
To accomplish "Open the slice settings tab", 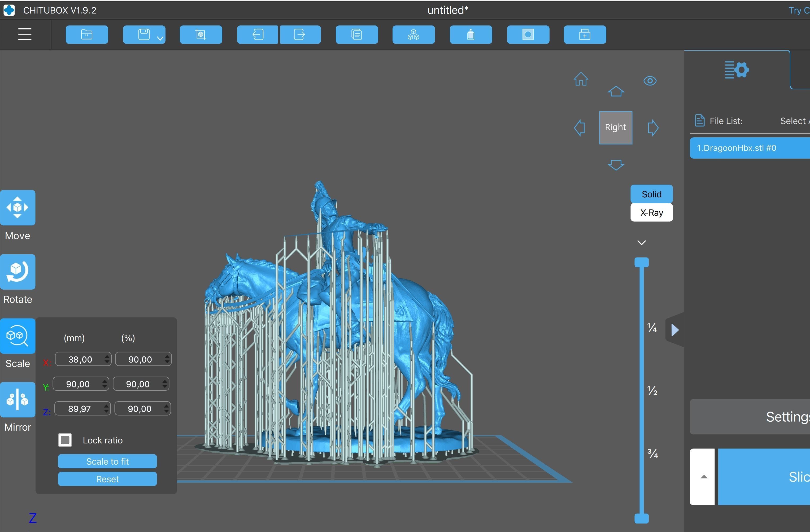I will 737,70.
